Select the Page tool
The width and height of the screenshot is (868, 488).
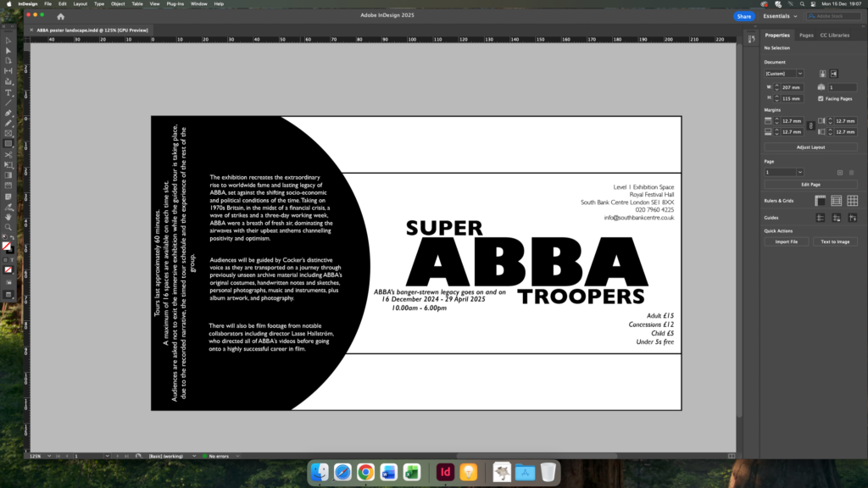click(8, 61)
